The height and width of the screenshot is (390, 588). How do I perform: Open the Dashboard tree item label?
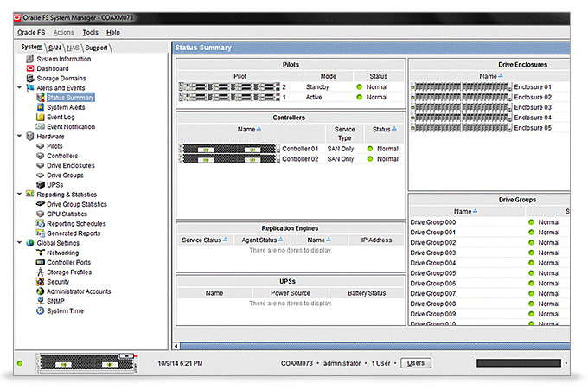coord(53,68)
